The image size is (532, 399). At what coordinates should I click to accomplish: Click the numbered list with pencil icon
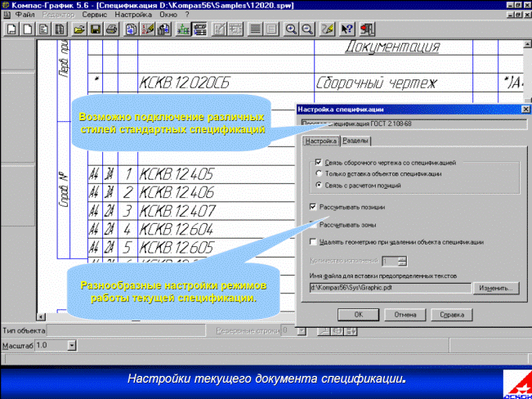click(x=147, y=29)
